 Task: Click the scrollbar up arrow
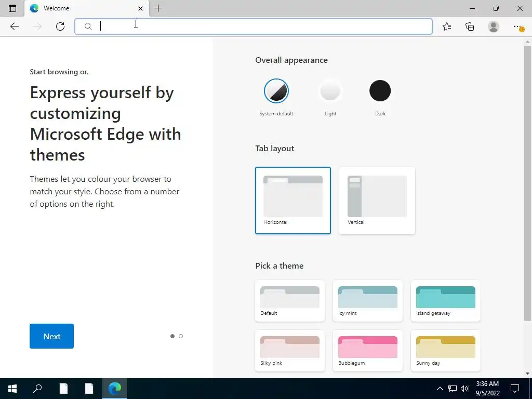coord(527,42)
